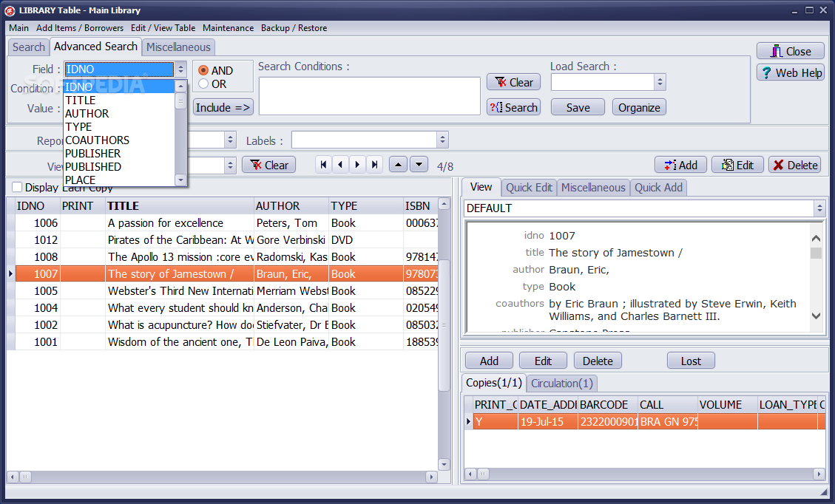Click horizontal scrollbar of item table
835x504 pixels.
click(x=222, y=477)
